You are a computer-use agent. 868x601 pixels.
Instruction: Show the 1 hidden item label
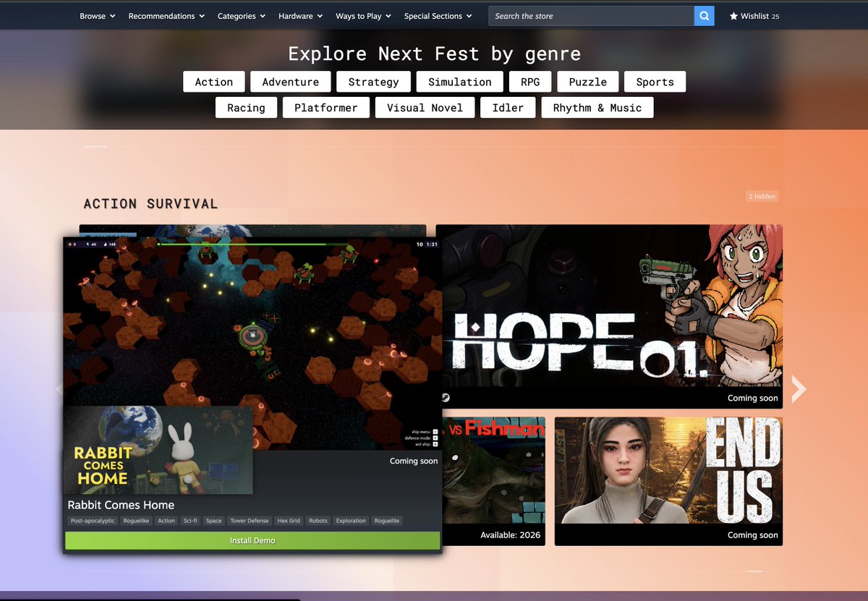(x=762, y=196)
